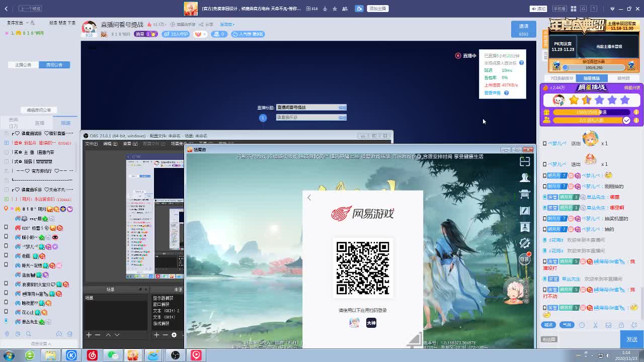Screen dimensions: 644x362
Task: Open the 查看详情 details link
Action: click(x=492, y=93)
